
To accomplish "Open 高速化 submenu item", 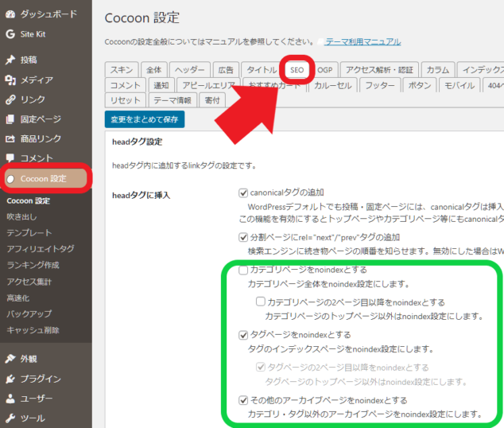I will coord(18,298).
